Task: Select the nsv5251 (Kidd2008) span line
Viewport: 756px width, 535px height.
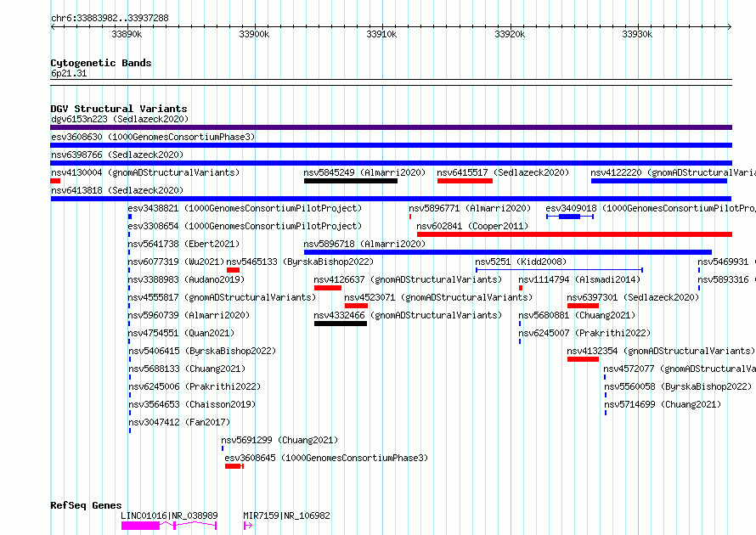Action: tap(559, 270)
